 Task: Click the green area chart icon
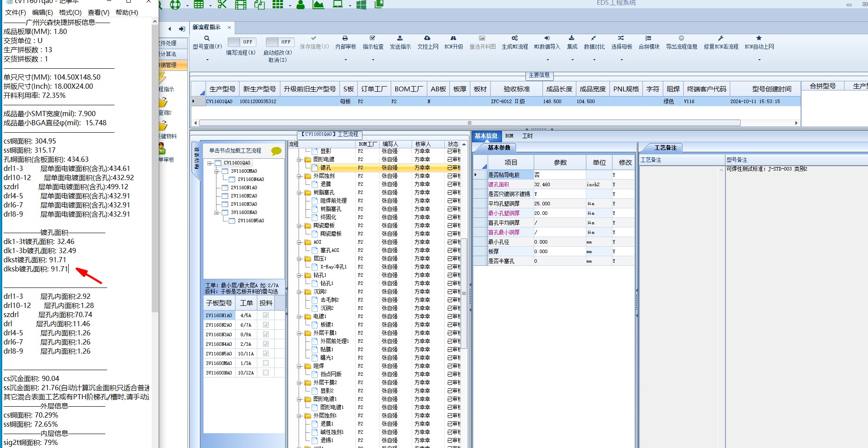pyautogui.click(x=318, y=4)
